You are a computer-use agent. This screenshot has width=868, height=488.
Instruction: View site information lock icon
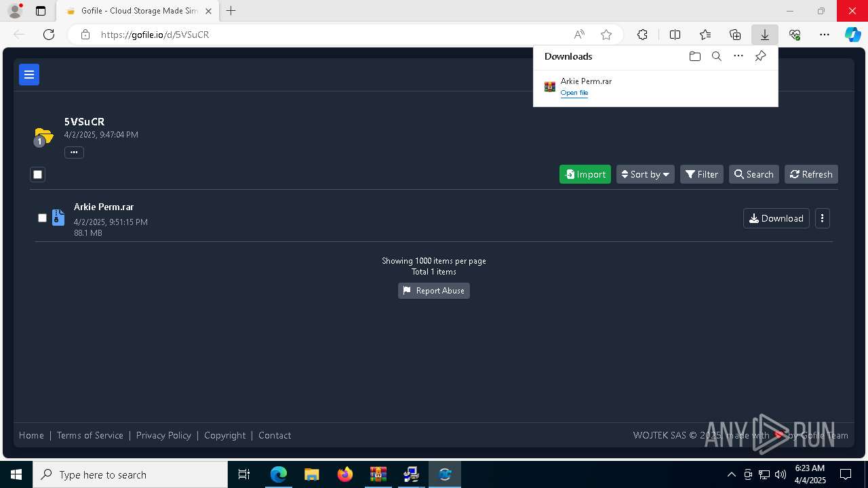85,35
